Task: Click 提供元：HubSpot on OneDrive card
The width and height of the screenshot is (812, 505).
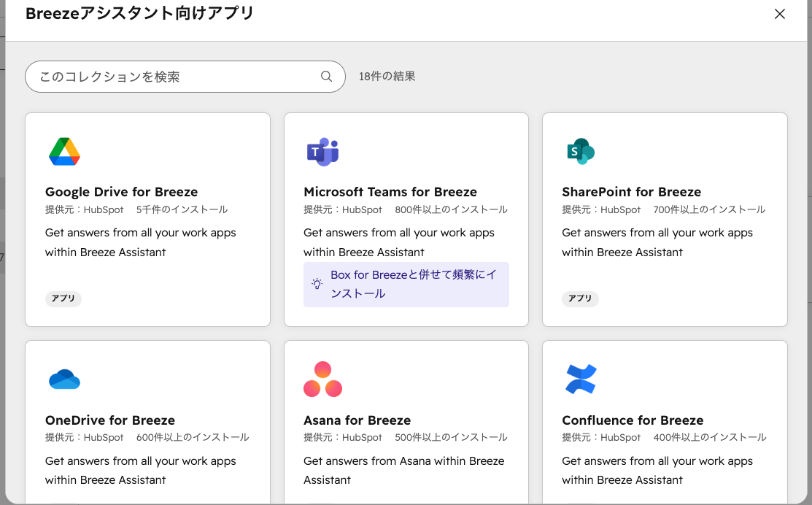Action: coord(85,438)
